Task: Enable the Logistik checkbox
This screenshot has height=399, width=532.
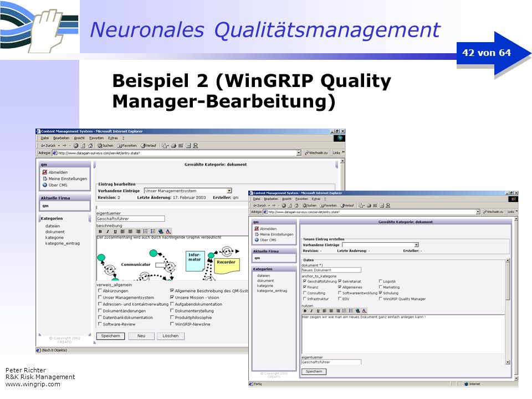Action: coord(380,282)
